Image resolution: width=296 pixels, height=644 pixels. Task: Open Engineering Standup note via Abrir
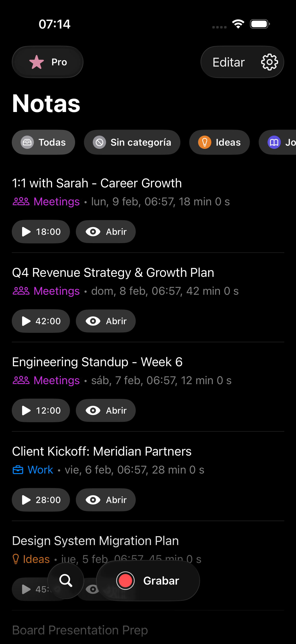tap(106, 410)
